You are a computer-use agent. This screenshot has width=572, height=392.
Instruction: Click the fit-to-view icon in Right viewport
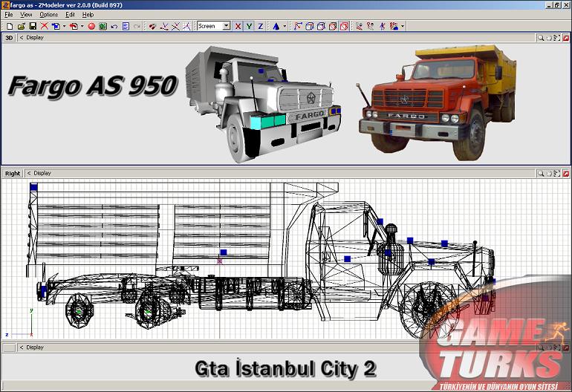(556, 173)
